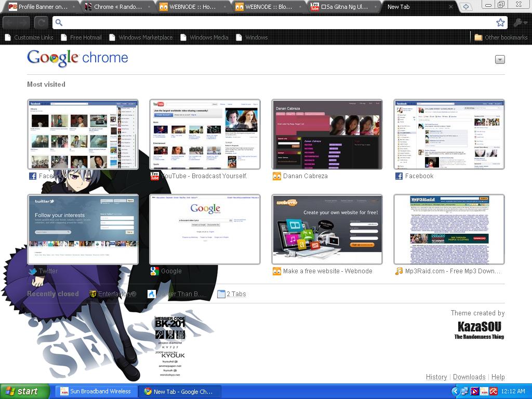Open the Twitter most visited thumbnail
The height and width of the screenshot is (399, 532).
click(x=83, y=230)
